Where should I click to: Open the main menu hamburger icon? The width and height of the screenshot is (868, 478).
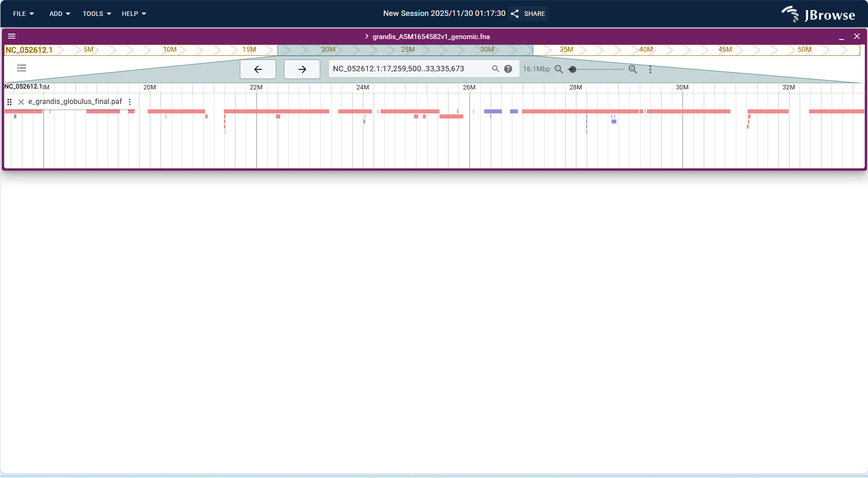coord(12,36)
